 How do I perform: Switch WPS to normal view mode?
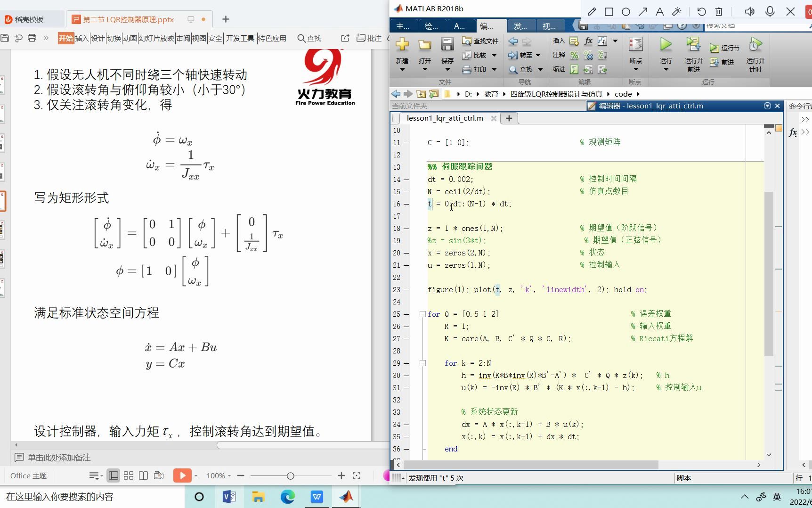[114, 476]
